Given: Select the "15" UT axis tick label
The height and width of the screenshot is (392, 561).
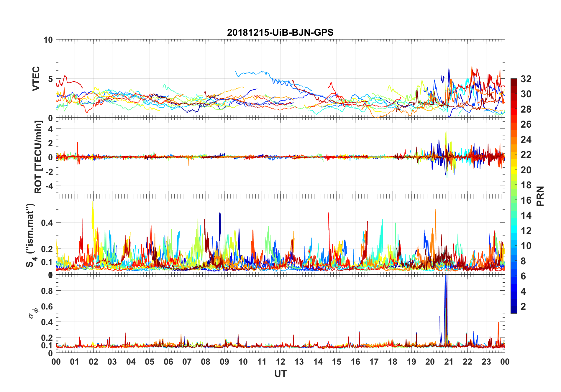Looking at the screenshot, I should (337, 362).
